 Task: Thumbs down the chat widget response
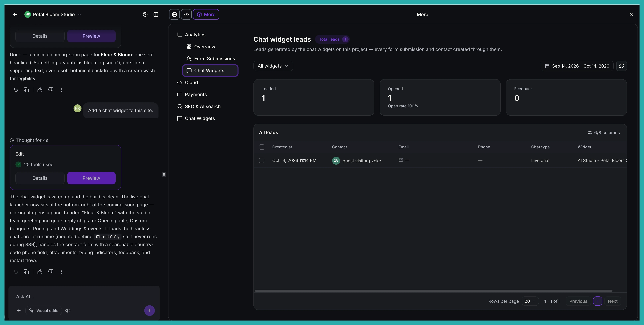pos(50,272)
